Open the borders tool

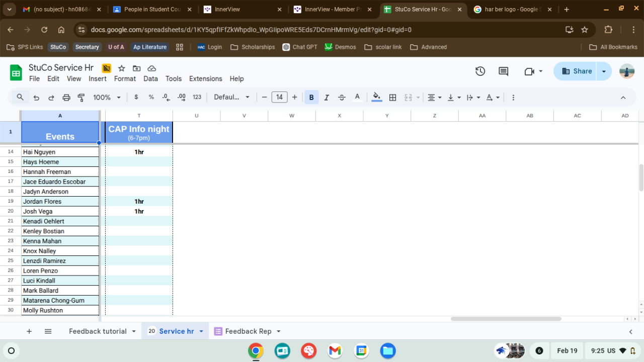pos(393,98)
